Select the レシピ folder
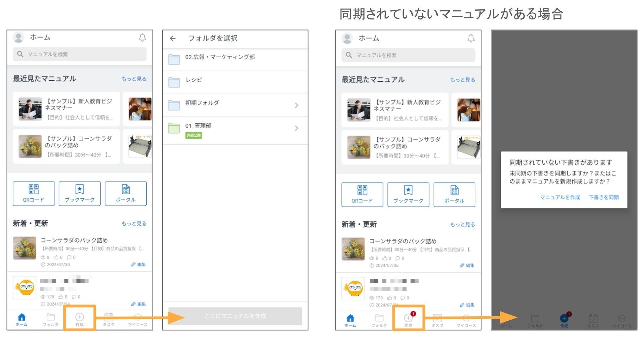The height and width of the screenshot is (341, 644). 194,80
